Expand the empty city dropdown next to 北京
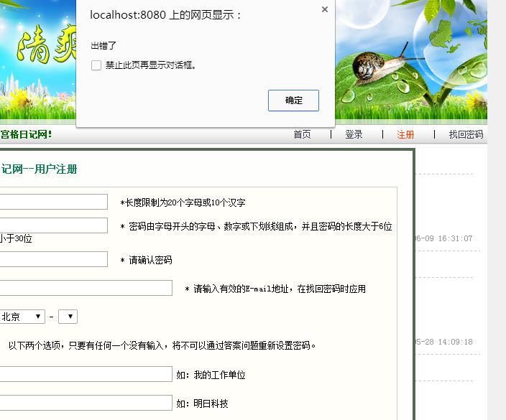This screenshot has height=420, width=506. coord(68,317)
